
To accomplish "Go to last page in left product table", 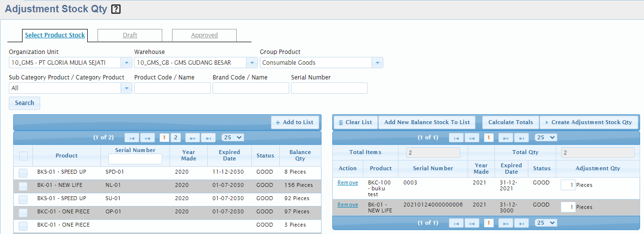I will tap(208, 138).
